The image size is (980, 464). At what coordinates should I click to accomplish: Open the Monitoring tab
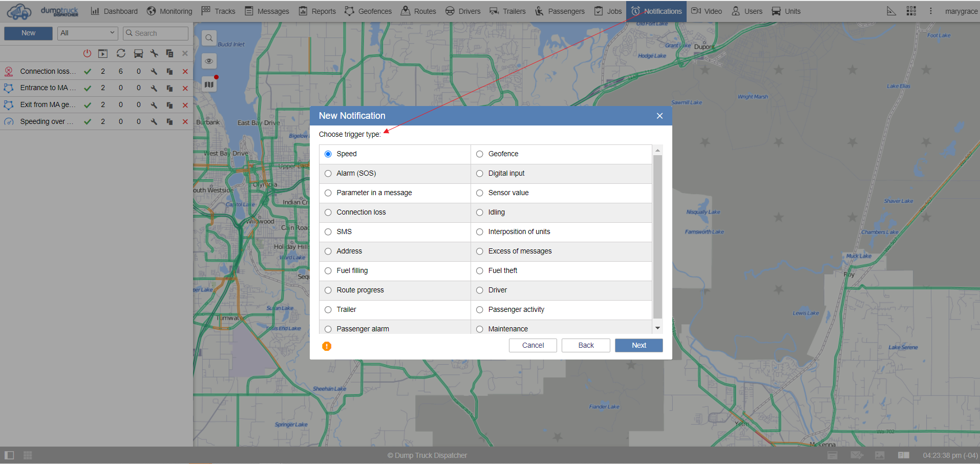pyautogui.click(x=169, y=11)
